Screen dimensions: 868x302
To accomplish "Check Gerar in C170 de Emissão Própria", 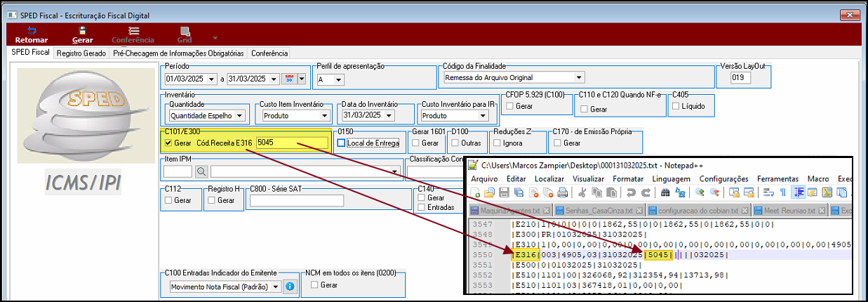I will tap(557, 143).
